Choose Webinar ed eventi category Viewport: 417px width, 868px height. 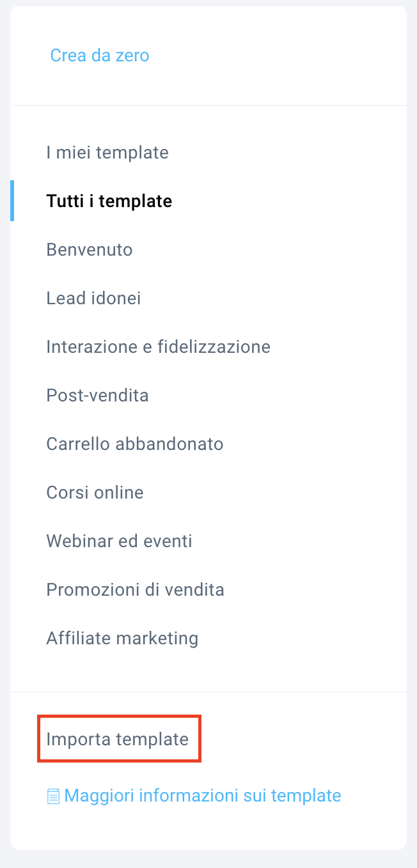120,541
